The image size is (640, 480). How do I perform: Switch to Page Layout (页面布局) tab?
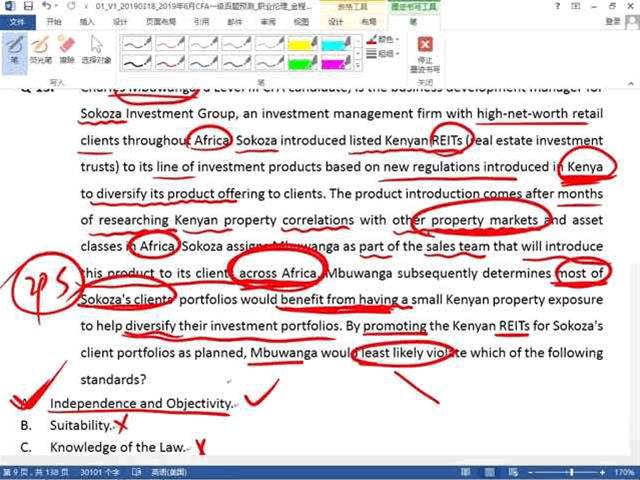click(161, 22)
